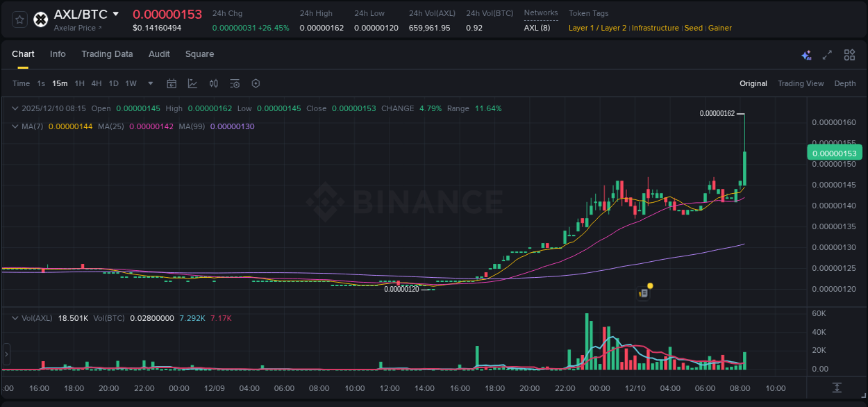The height and width of the screenshot is (407, 868).
Task: Open the calendar go-to-date tool
Action: point(172,83)
